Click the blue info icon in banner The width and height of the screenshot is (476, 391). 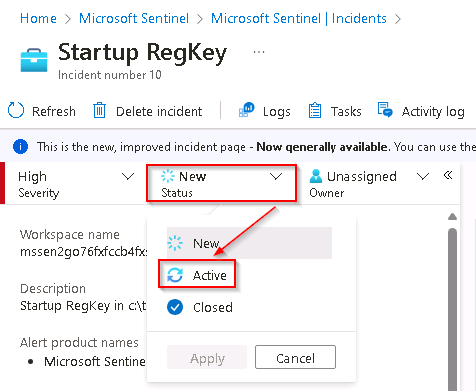[x=20, y=147]
